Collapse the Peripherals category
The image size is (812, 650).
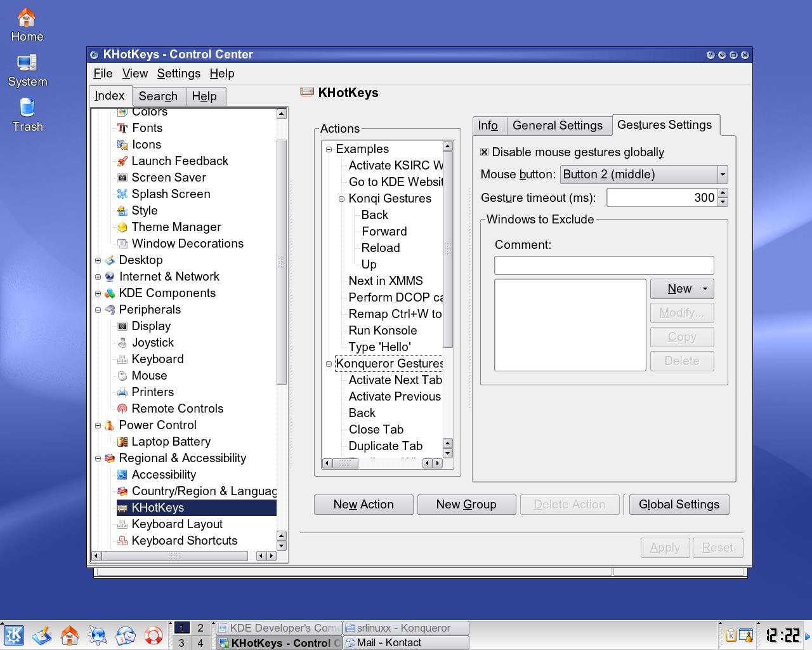pyautogui.click(x=98, y=310)
